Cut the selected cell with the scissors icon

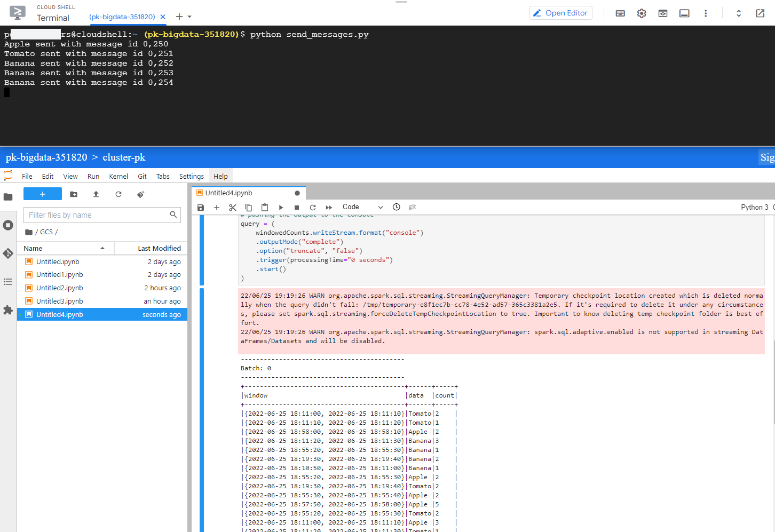(233, 207)
